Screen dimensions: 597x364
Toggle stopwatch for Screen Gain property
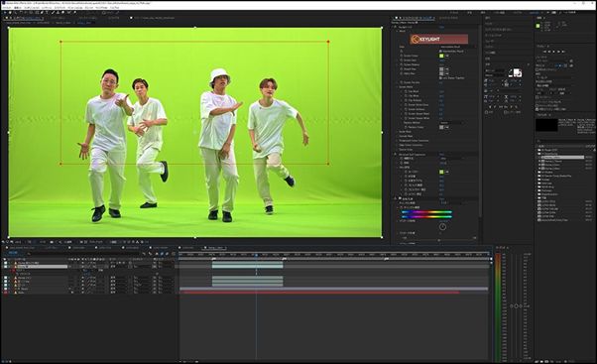pyautogui.click(x=402, y=61)
